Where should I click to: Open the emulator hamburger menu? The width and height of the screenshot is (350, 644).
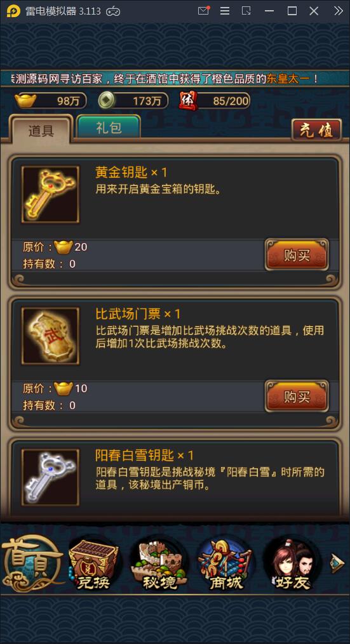[x=225, y=11]
